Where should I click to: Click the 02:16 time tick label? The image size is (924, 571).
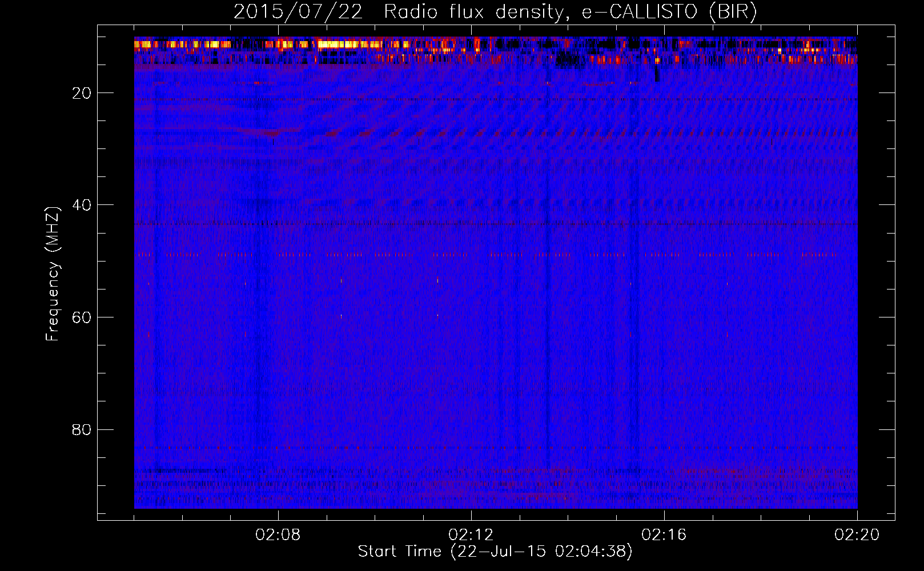(x=664, y=535)
